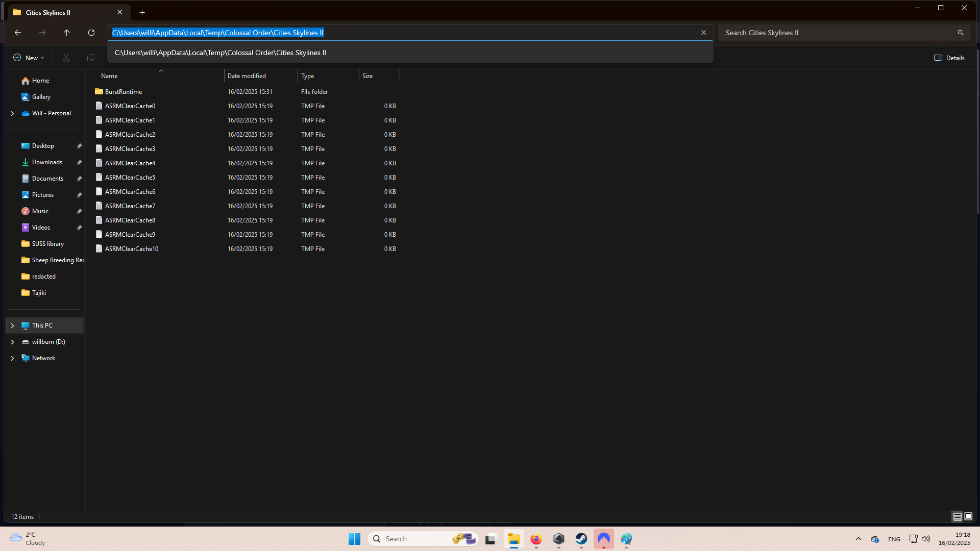Expand the This PC node

[13, 325]
